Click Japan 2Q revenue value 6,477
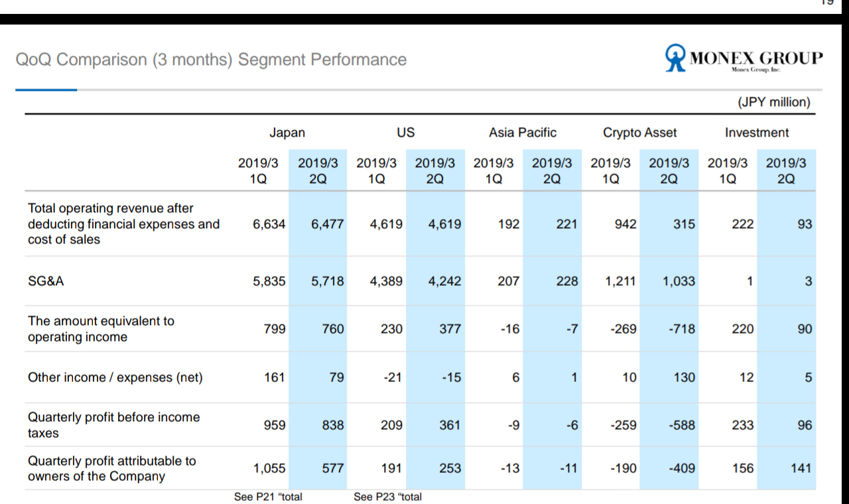The height and width of the screenshot is (504, 849). point(328,224)
